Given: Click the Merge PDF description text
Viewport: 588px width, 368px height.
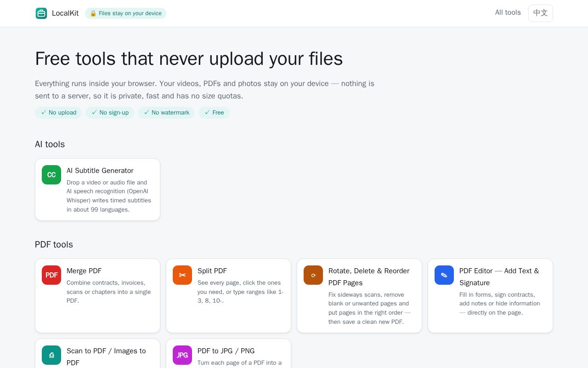Looking at the screenshot, I should (x=109, y=292).
